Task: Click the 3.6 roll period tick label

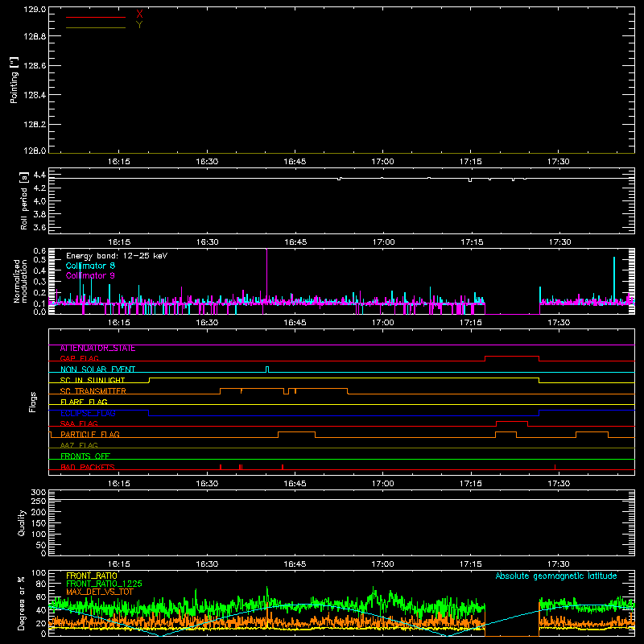Action: [x=39, y=227]
